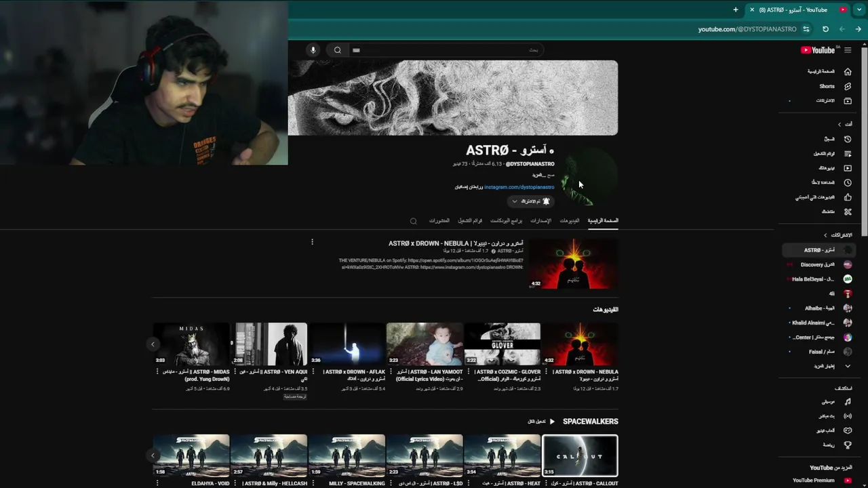Screen dimensions: 868x488
Task: Switch to the Podcasts channel tab
Action: [507, 220]
